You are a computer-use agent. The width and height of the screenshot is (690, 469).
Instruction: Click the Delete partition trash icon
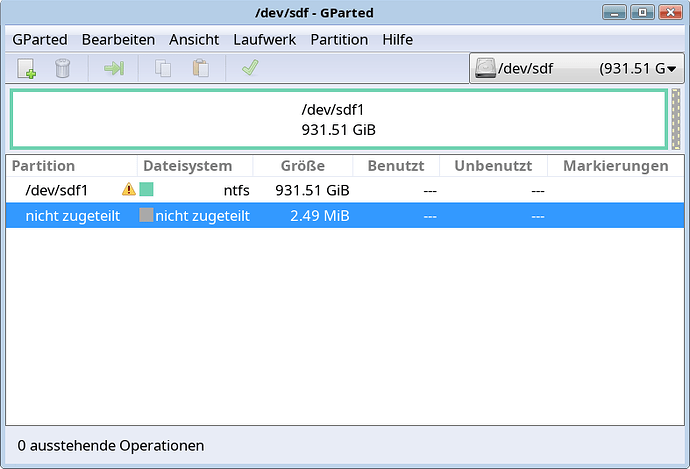[62, 69]
